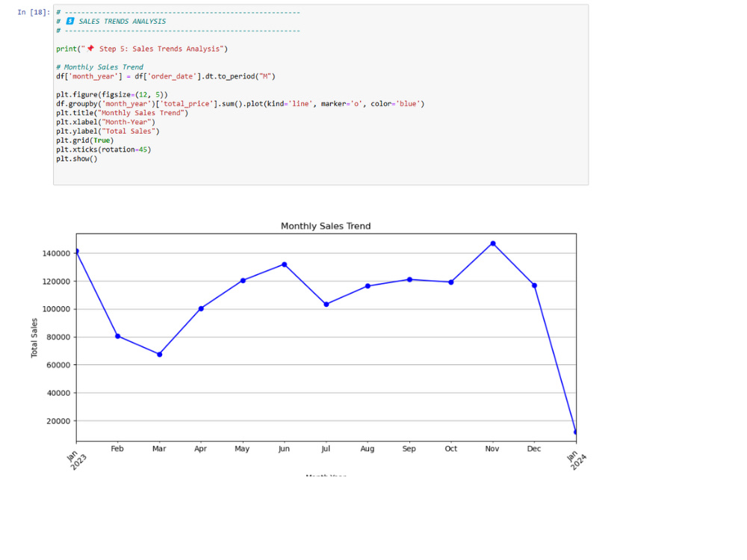Click the Jul x-axis tick label
Image resolution: width=747 pixels, height=560 pixels.
click(x=326, y=449)
